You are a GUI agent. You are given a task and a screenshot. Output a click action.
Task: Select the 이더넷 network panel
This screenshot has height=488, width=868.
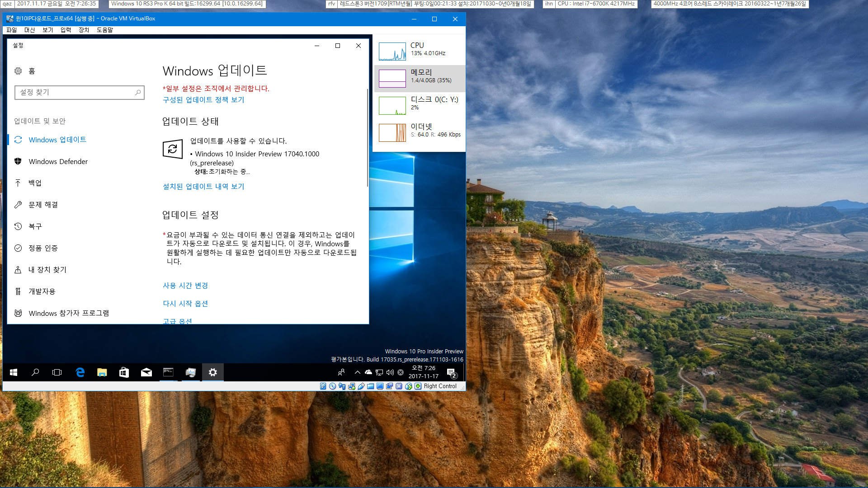[x=420, y=133]
